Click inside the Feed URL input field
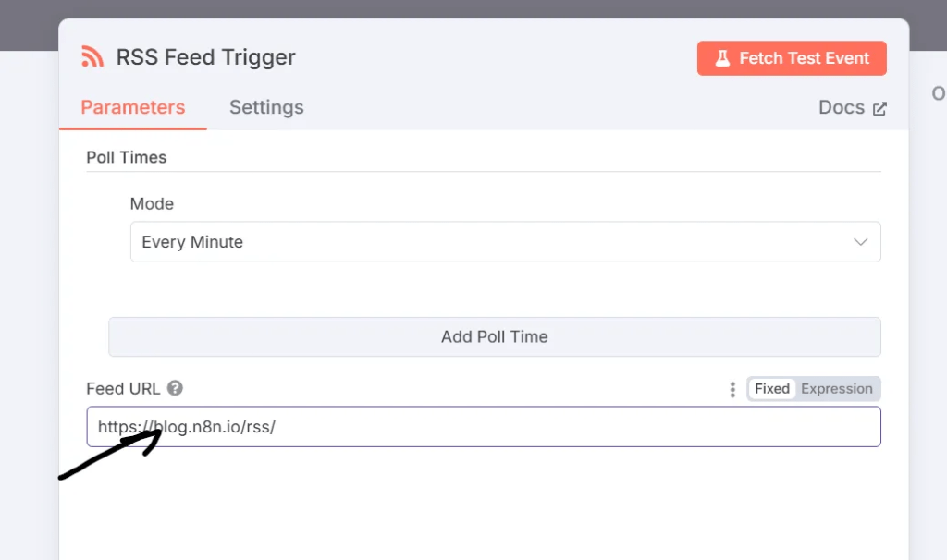Screen dimensions: 947x560 point(555,427)
